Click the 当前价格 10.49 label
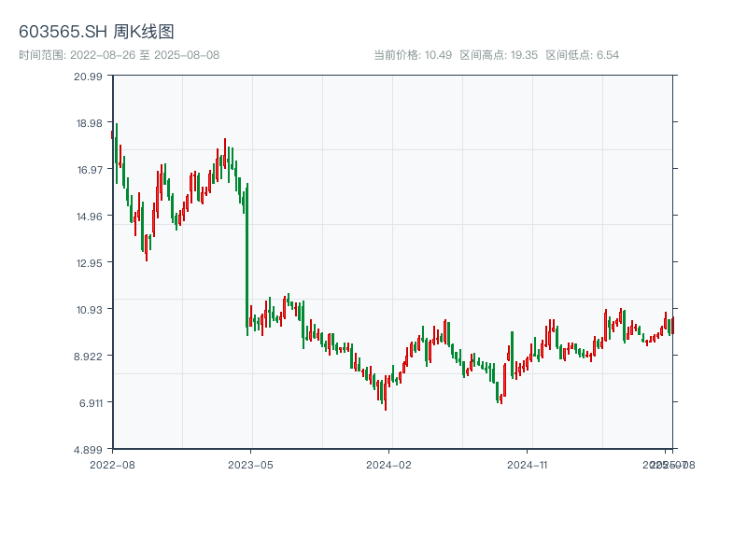 pos(413,55)
